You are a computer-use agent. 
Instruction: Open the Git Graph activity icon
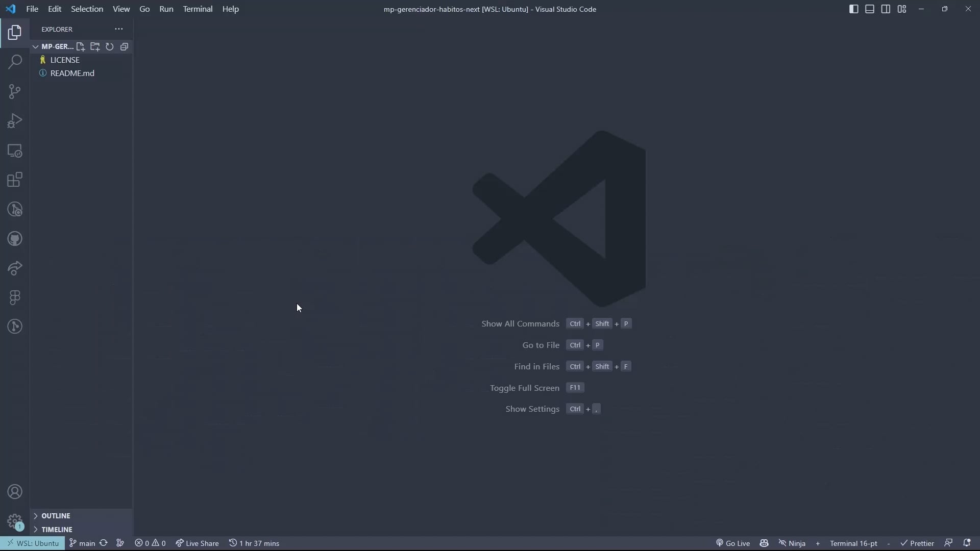(x=15, y=327)
